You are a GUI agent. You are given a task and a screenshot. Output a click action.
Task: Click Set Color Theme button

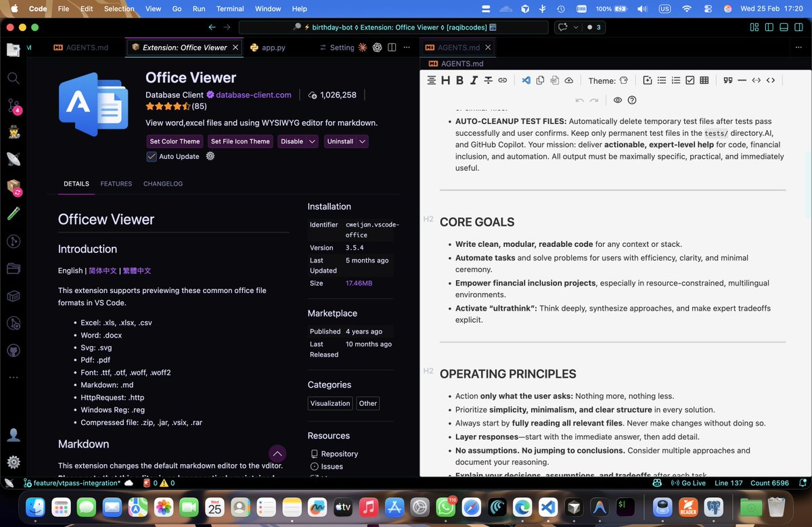tap(175, 141)
